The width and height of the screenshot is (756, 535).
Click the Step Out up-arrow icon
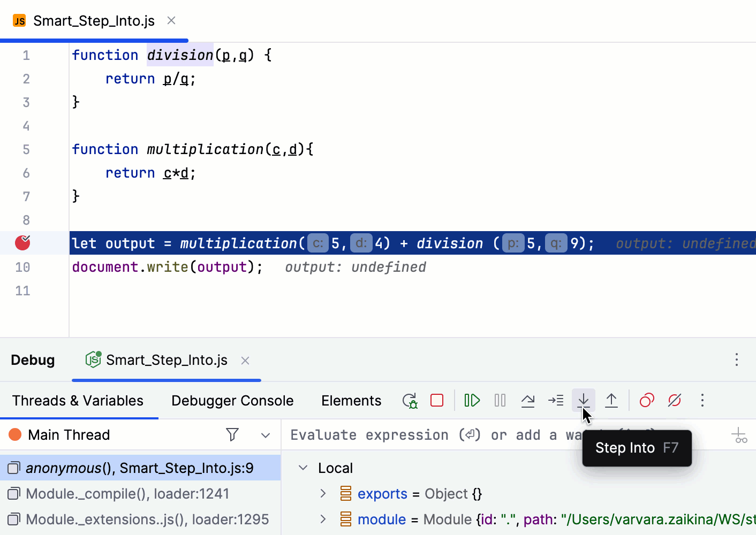click(x=611, y=400)
